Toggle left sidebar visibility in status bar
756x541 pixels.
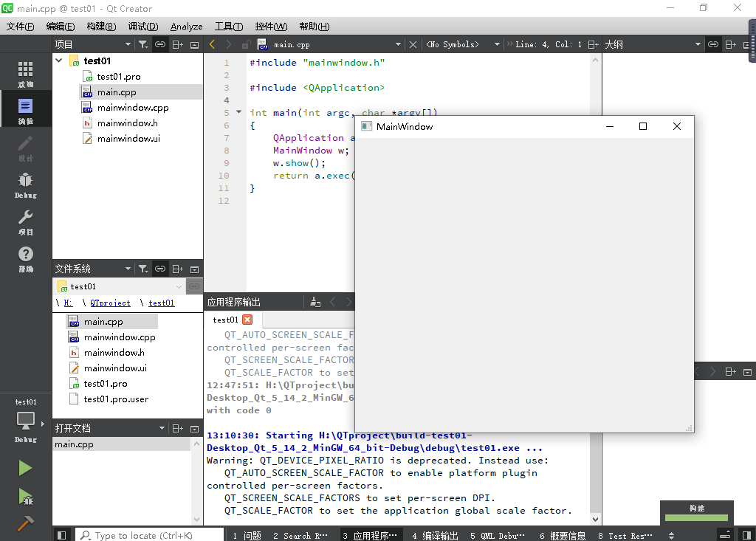(61, 535)
